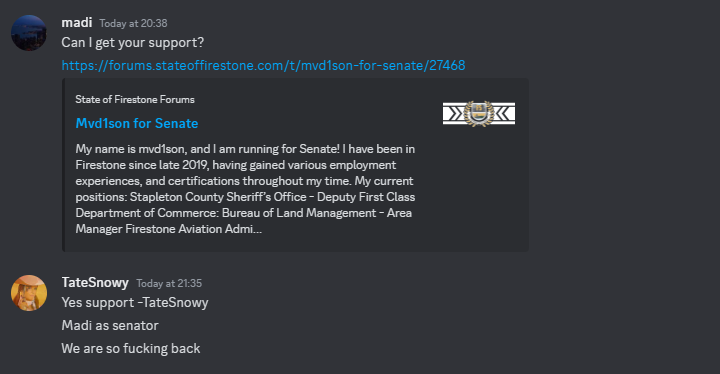Screen dimensions: 720x374
Task: Click the 'Today at 21:35' timestamp
Action: (169, 283)
